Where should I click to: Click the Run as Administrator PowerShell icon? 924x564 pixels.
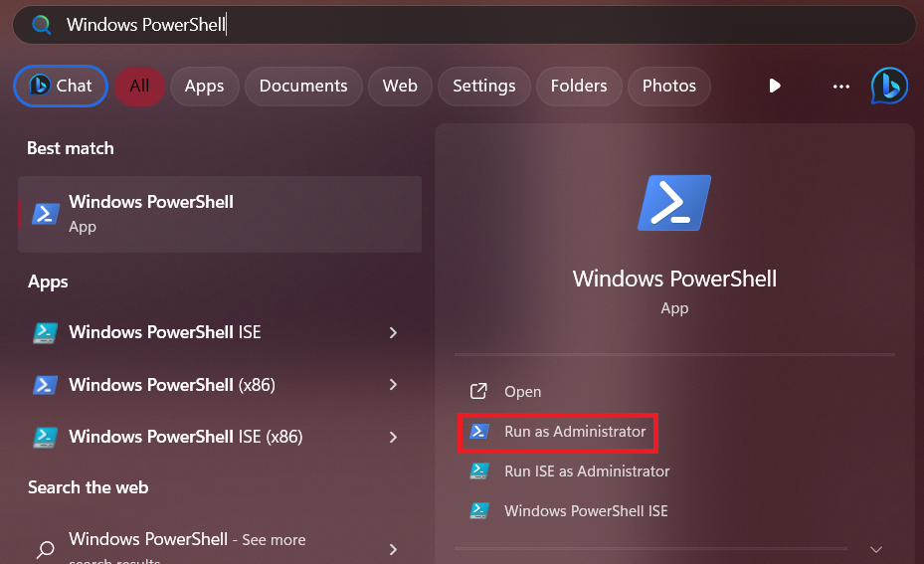pyautogui.click(x=478, y=432)
